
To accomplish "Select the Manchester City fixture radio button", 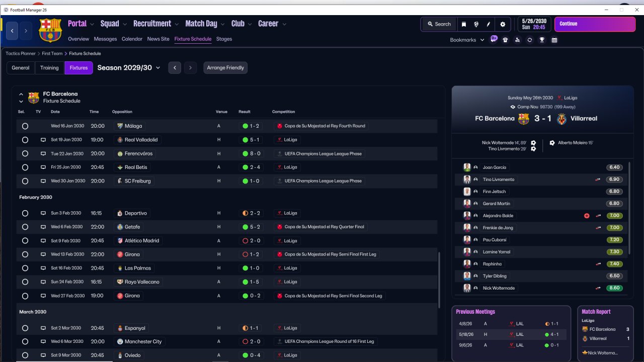I will pos(25,341).
